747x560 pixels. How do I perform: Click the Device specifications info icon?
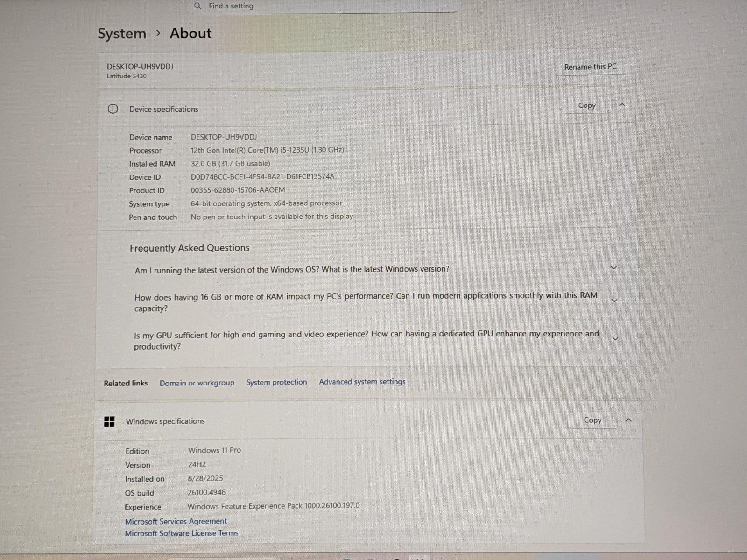click(113, 109)
